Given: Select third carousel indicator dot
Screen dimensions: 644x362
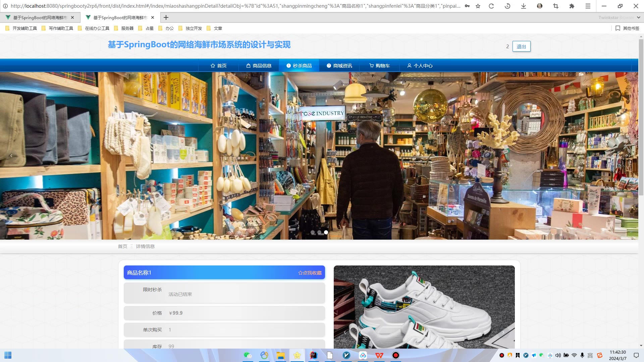Looking at the screenshot, I should tap(326, 232).
